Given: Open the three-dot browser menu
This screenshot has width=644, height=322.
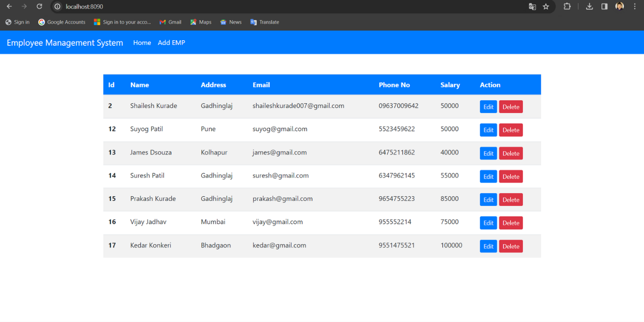Looking at the screenshot, I should (x=634, y=7).
